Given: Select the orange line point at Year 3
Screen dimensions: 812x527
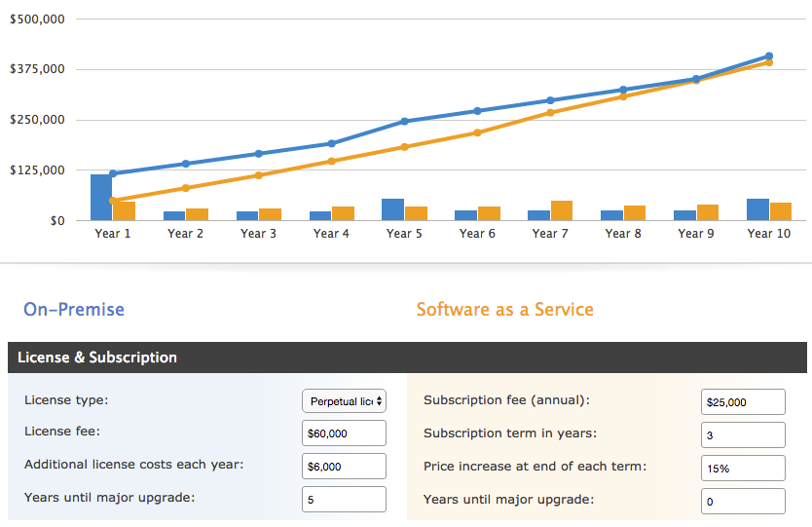Looking at the screenshot, I should click(259, 175).
